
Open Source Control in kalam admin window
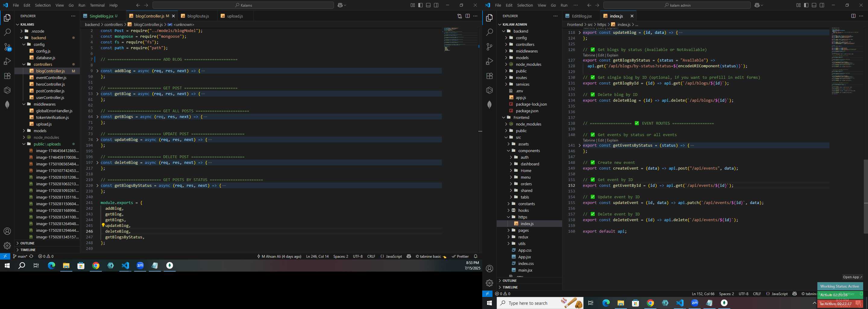click(489, 47)
